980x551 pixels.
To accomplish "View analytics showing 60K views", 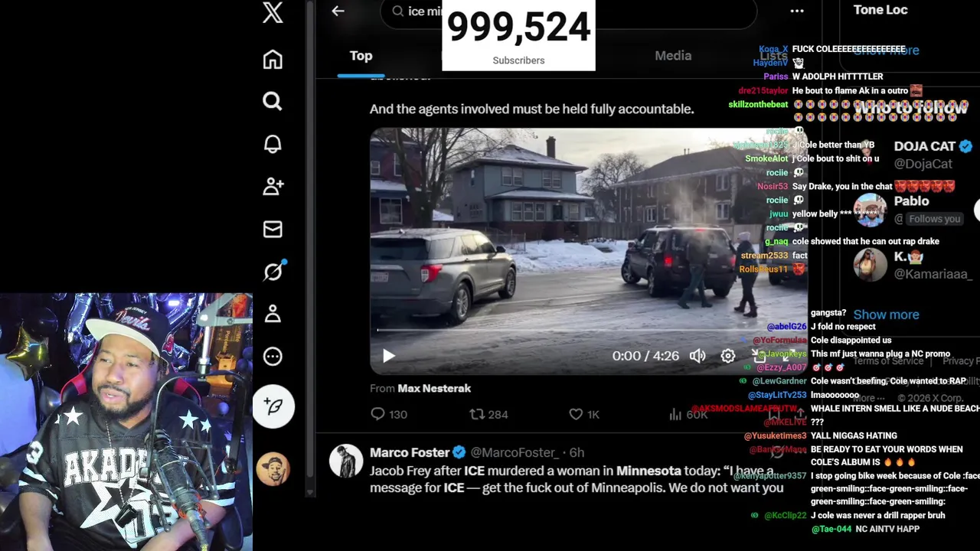I will click(688, 414).
